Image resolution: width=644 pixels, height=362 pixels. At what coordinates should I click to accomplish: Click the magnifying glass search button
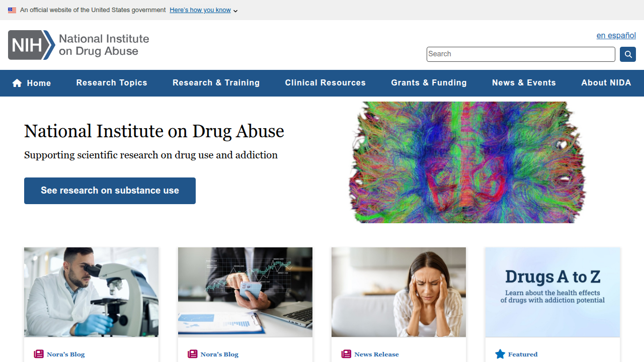(x=628, y=54)
